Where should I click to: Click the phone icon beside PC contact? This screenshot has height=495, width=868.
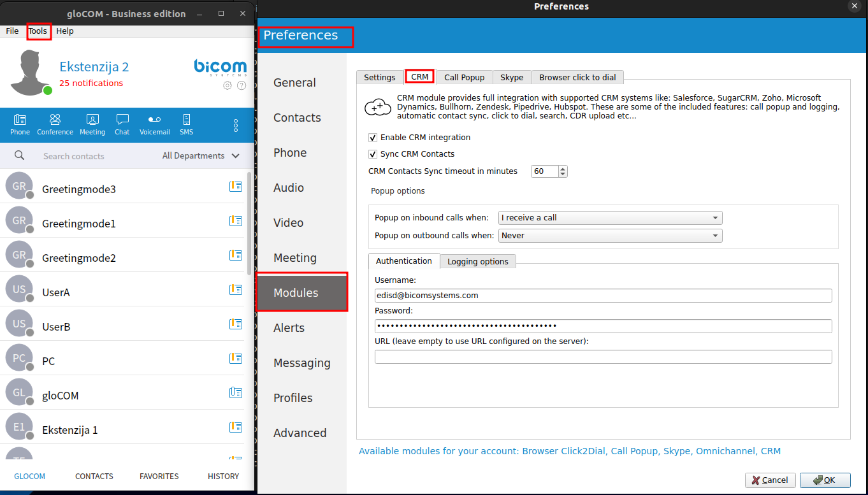pos(236,359)
